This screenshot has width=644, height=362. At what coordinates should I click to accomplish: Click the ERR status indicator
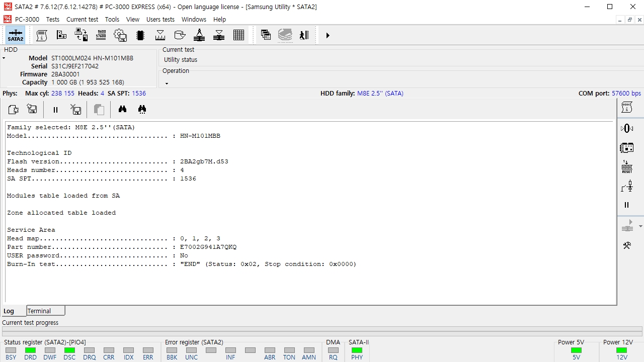click(148, 350)
